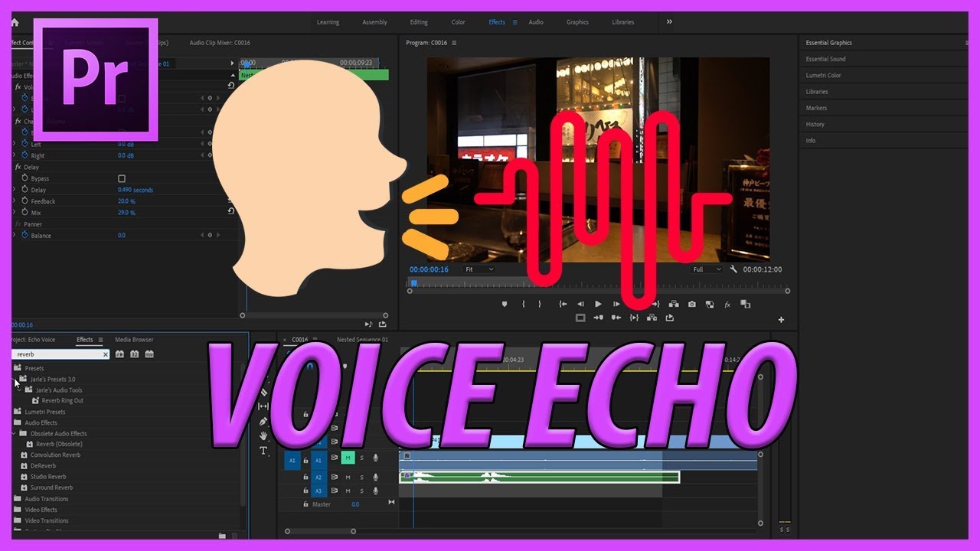The width and height of the screenshot is (980, 551).
Task: Solo track A2 in the timeline
Action: 361,477
